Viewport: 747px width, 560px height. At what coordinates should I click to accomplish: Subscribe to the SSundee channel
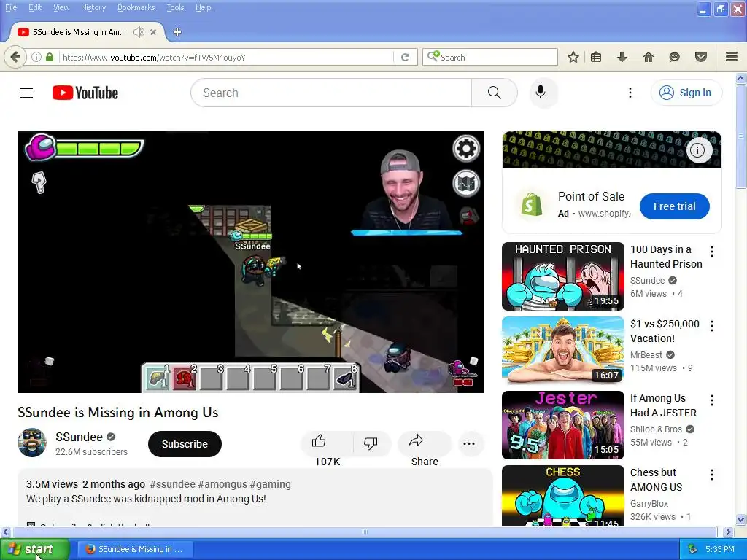click(185, 444)
